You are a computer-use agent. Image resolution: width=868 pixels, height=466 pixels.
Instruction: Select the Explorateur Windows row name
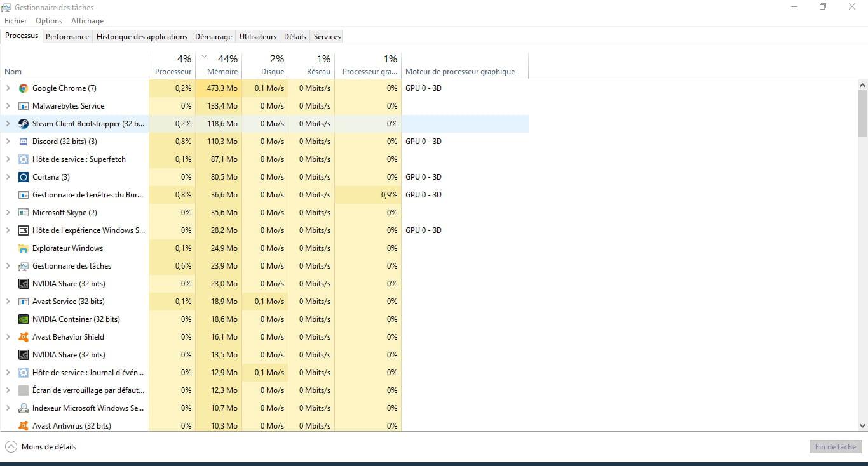point(67,248)
